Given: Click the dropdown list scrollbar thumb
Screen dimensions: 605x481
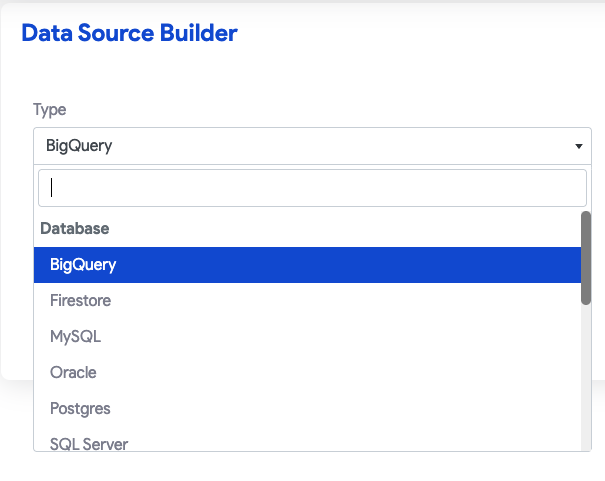Looking at the screenshot, I should pyautogui.click(x=586, y=258).
